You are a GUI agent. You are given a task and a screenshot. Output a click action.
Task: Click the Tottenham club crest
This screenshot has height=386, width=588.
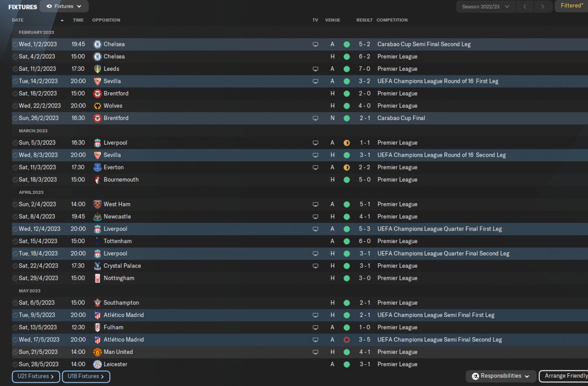point(97,241)
